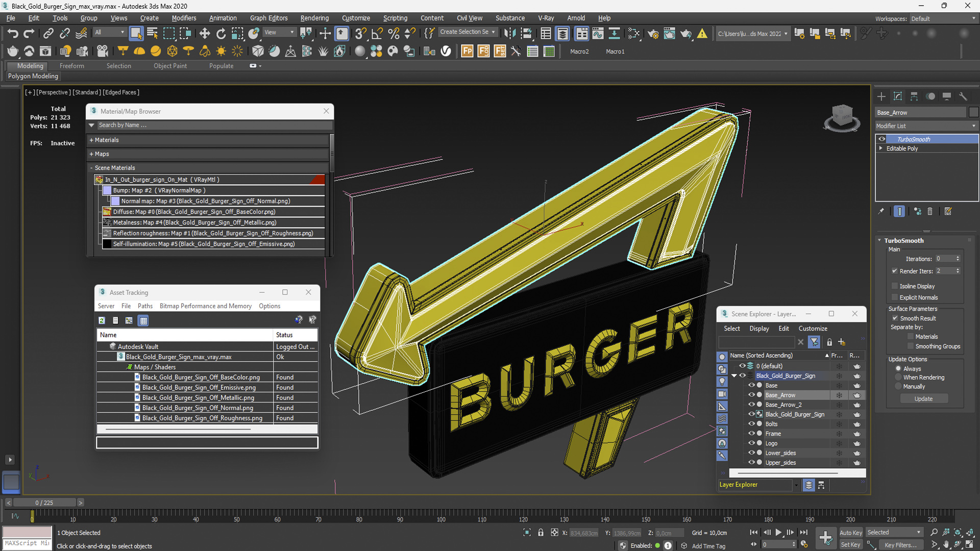The image size is (980, 551).
Task: Open the Hierarchy panel tab icon
Action: pos(914,96)
